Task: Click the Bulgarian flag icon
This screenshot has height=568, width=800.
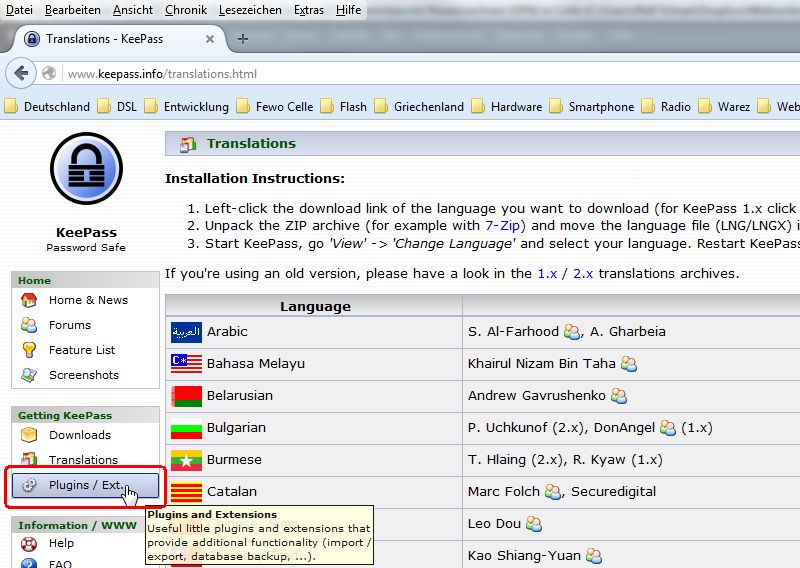Action: click(x=186, y=428)
